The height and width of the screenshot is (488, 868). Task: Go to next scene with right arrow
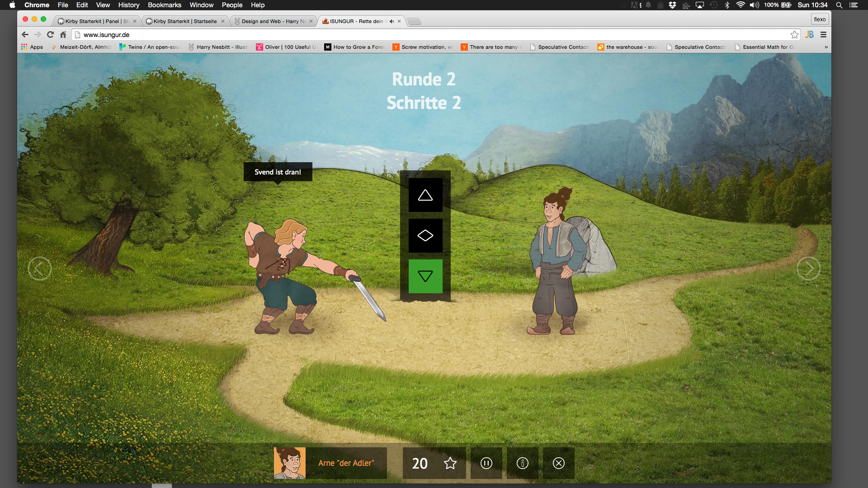[808, 268]
